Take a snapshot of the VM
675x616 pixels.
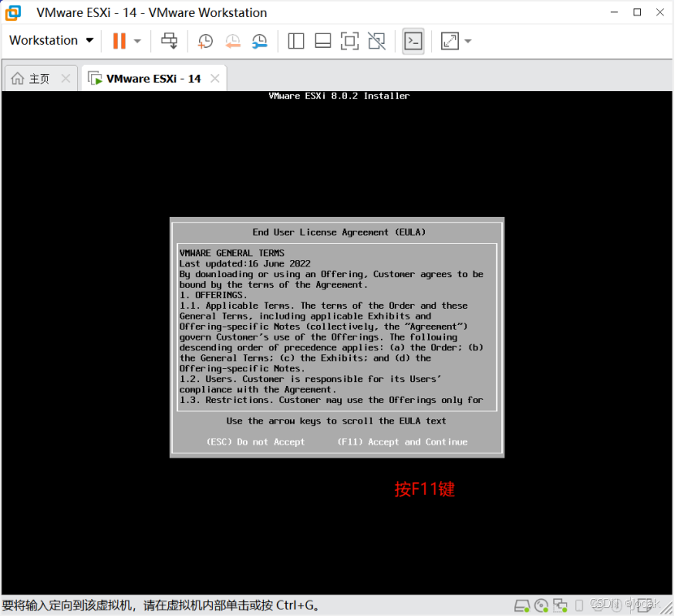click(206, 41)
